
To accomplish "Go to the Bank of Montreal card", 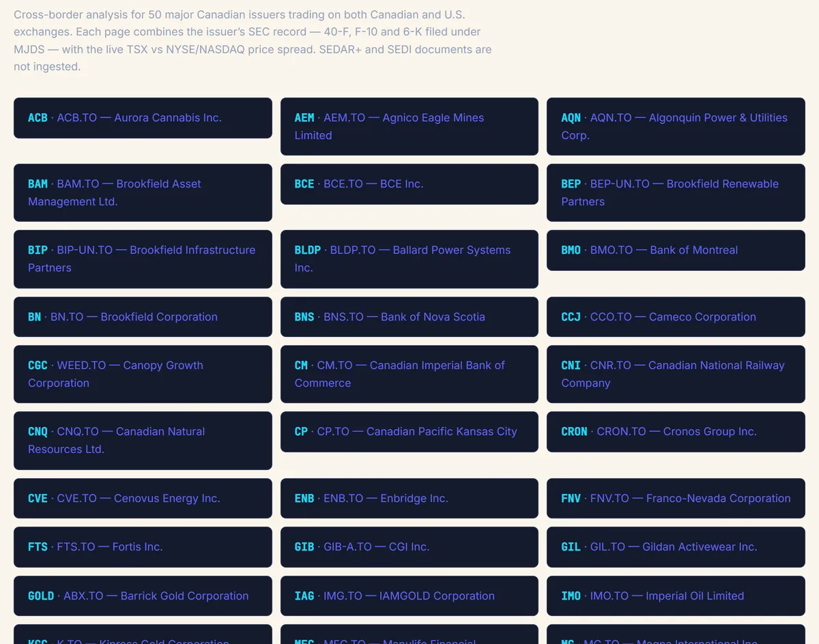I will pyautogui.click(x=676, y=250).
